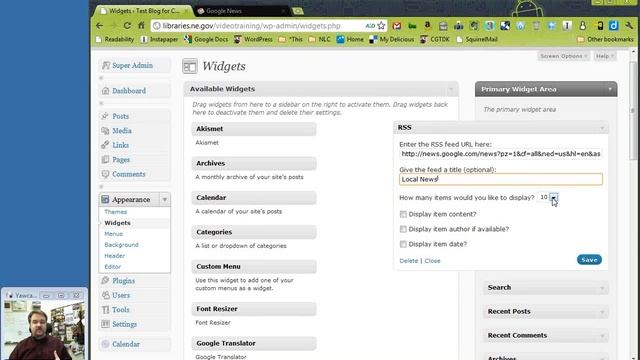Click the Dashboard house icon
The width and height of the screenshot is (640, 360).
pyautogui.click(x=106, y=91)
